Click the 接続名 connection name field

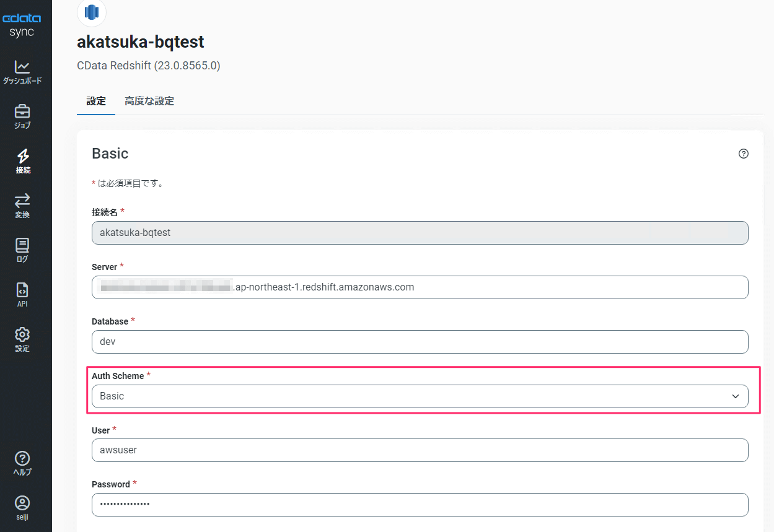pos(420,233)
